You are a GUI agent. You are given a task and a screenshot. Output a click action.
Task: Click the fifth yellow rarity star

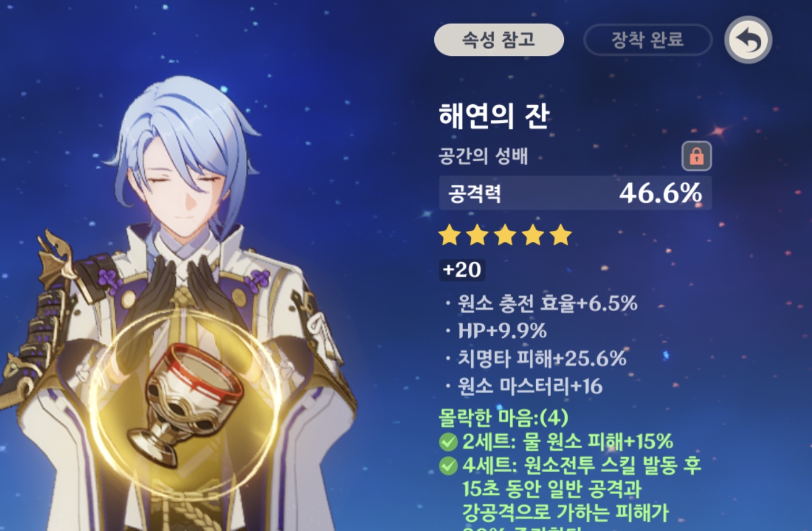(560, 236)
